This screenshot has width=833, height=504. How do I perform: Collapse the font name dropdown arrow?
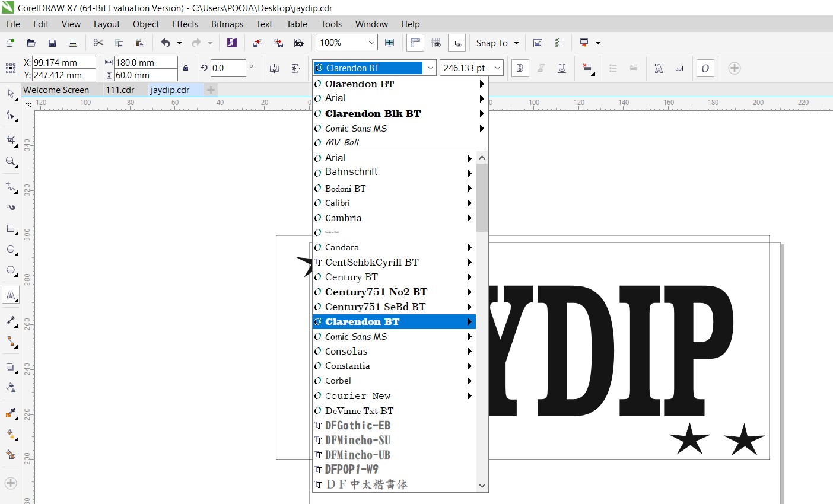pos(430,68)
